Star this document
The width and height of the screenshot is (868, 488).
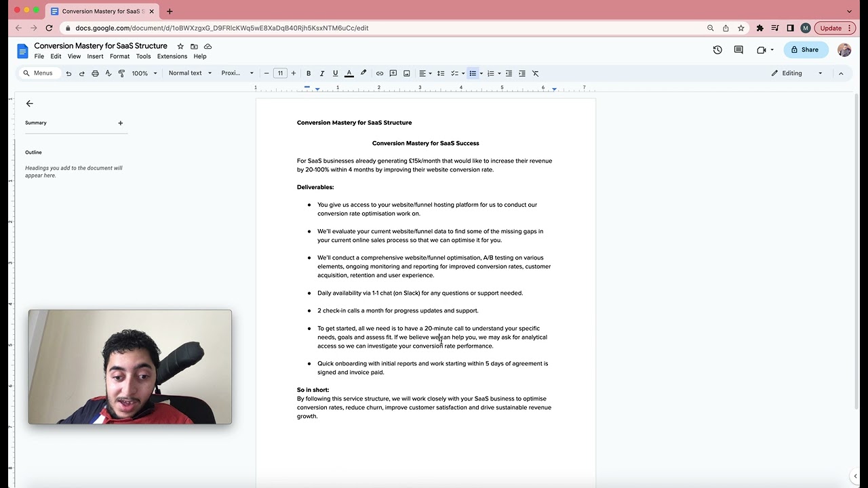(x=180, y=46)
